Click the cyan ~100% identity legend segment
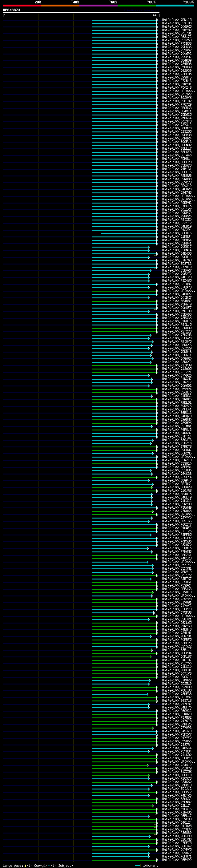This screenshot has height=868, width=197. pos(175,6)
